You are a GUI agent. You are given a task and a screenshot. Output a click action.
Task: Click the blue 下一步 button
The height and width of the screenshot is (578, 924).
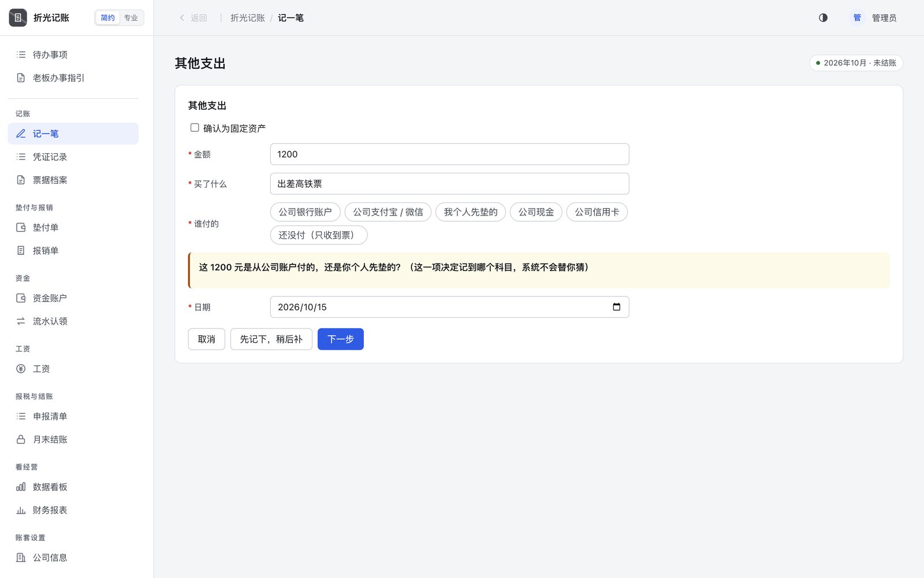341,339
